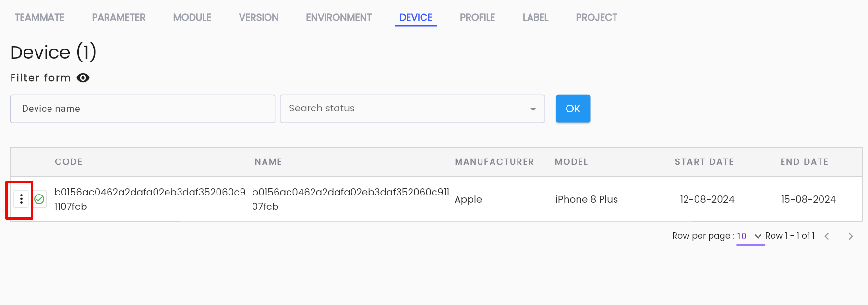The image size is (868, 305).
Task: Open the three-dot row actions menu
Action: point(21,199)
